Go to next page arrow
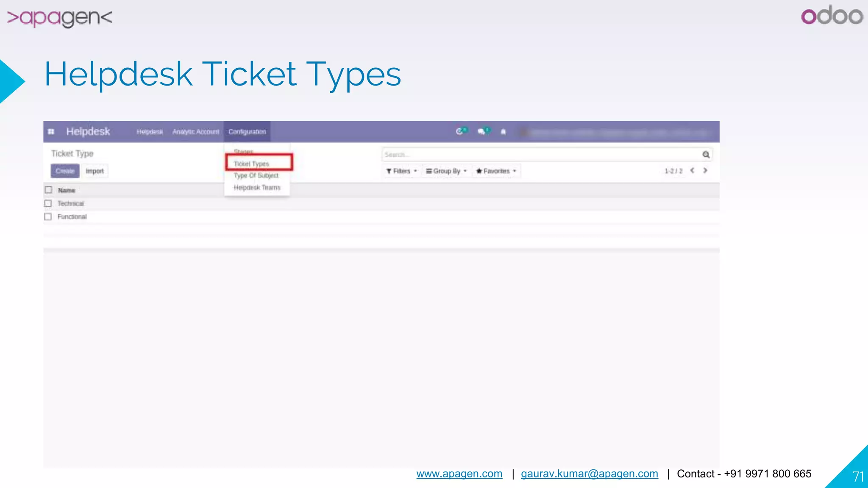This screenshot has height=488, width=868. pos(705,170)
